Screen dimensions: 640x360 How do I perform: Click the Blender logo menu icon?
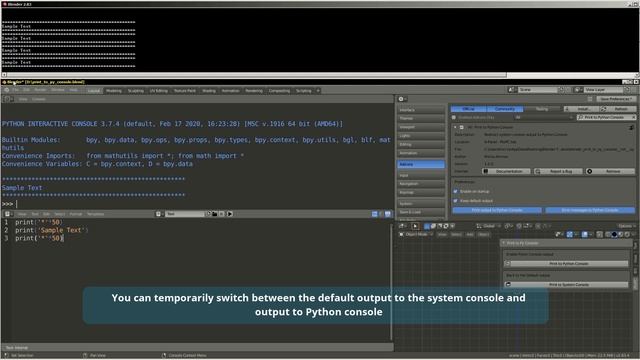point(7,90)
